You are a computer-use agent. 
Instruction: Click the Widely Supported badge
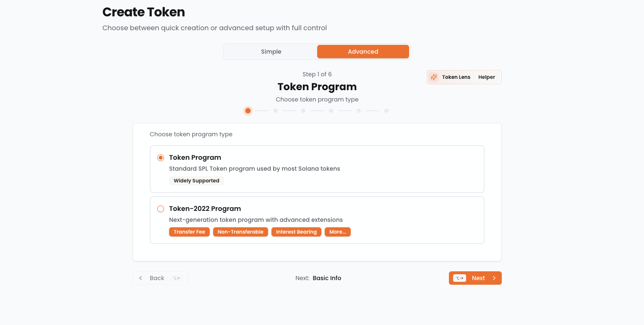click(196, 181)
